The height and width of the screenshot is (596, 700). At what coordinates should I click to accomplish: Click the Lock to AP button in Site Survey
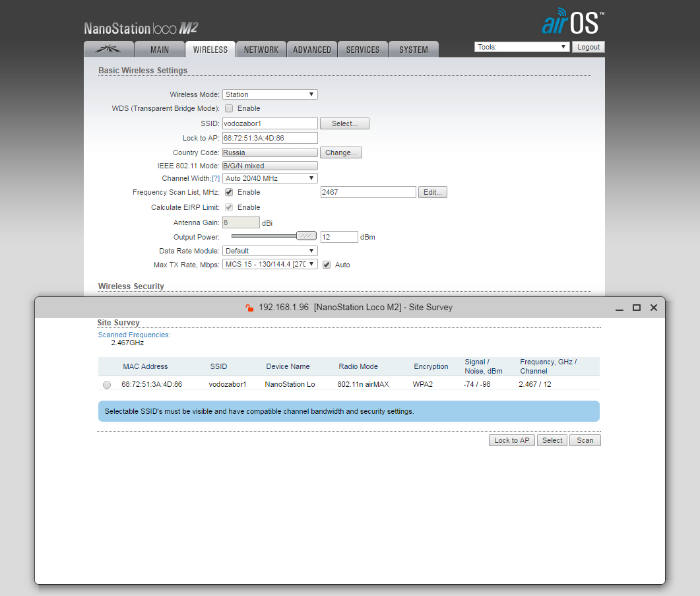511,440
